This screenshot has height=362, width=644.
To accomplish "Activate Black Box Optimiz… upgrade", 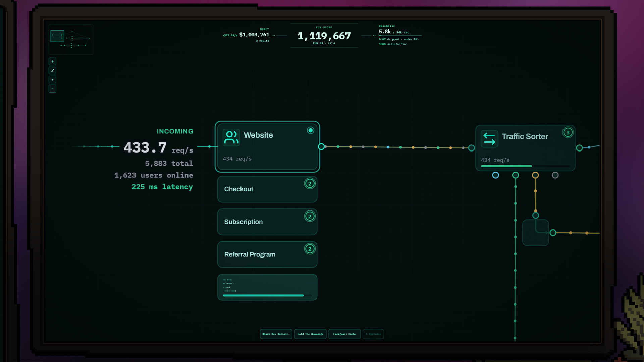I will pyautogui.click(x=276, y=334).
